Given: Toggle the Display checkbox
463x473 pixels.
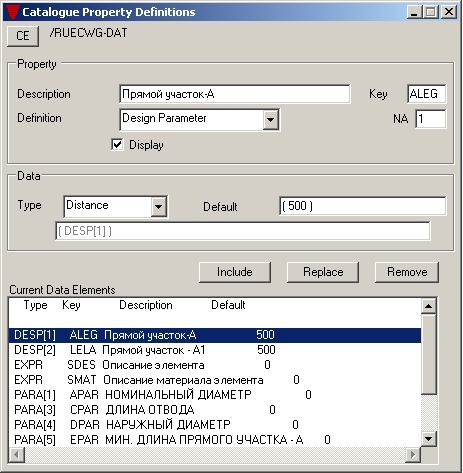Looking at the screenshot, I should pyautogui.click(x=117, y=145).
